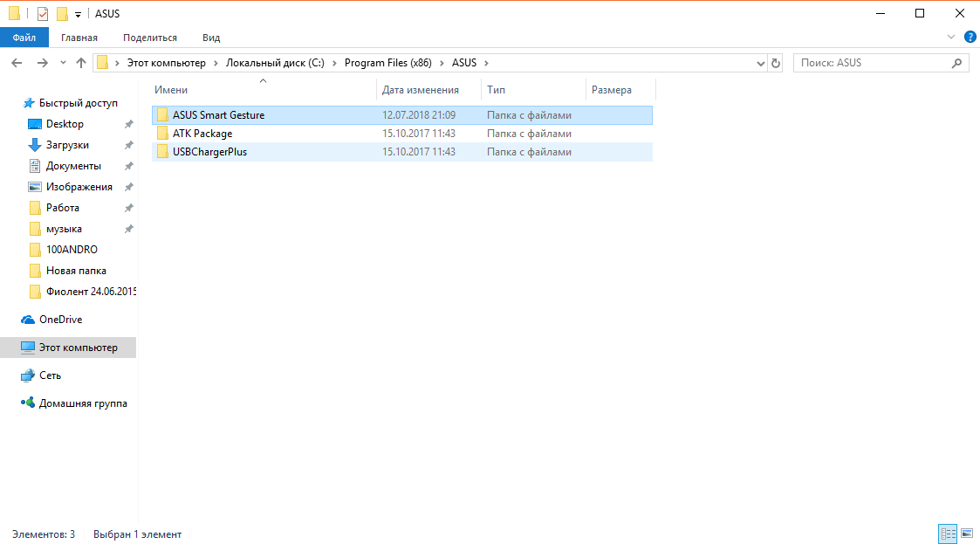This screenshot has height=544, width=980.
Task: Expand address bar history dropdown
Action: pos(760,63)
